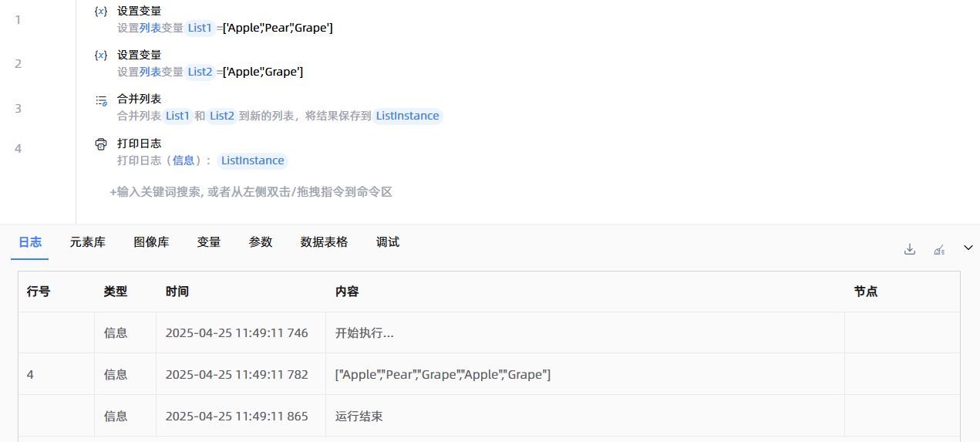Click the variable icon on command line 2
The image size is (980, 442).
101,56
